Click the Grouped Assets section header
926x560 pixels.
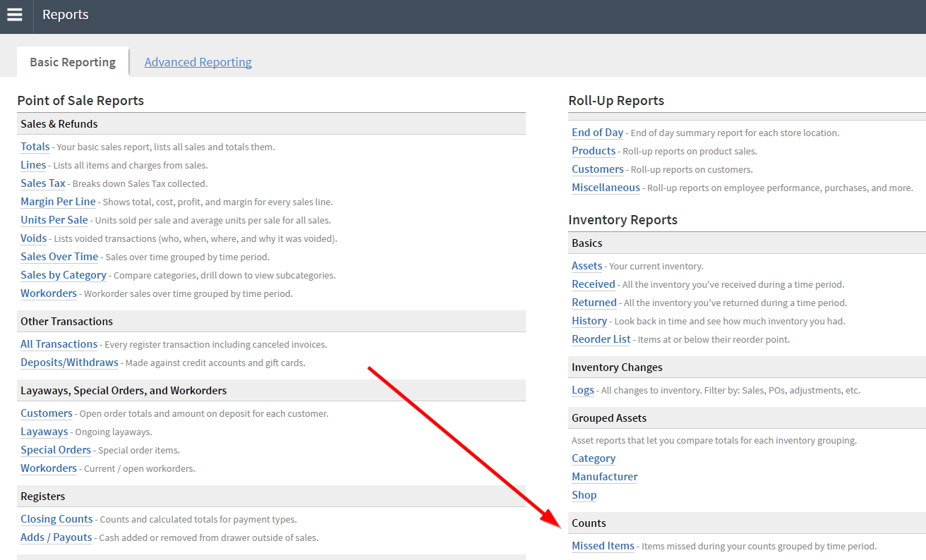[x=747, y=418]
